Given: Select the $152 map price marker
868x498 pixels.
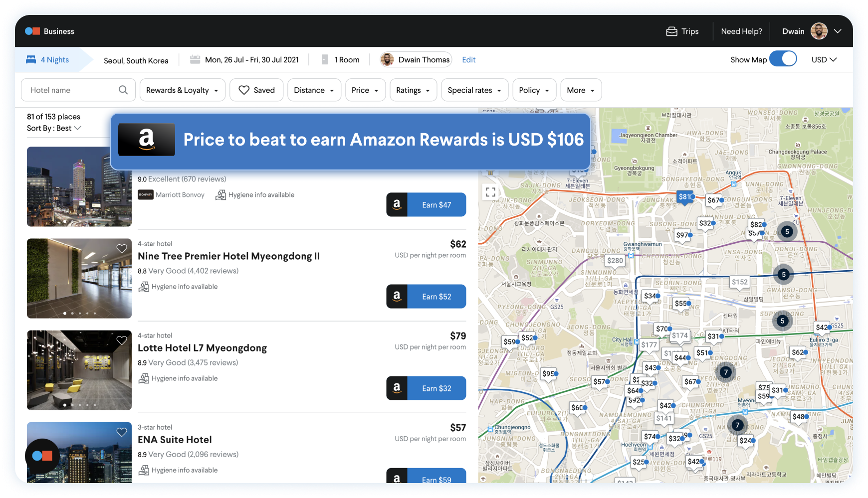Looking at the screenshot, I should 740,282.
